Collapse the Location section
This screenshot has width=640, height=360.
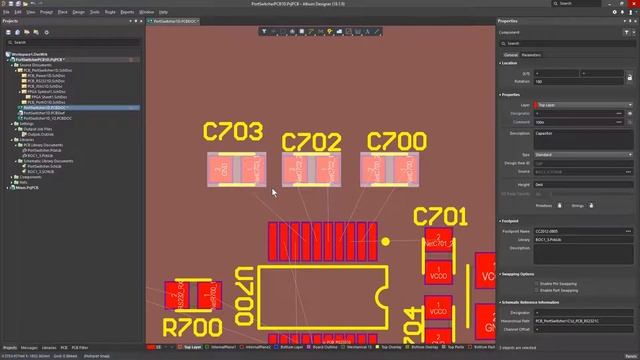[x=500, y=63]
